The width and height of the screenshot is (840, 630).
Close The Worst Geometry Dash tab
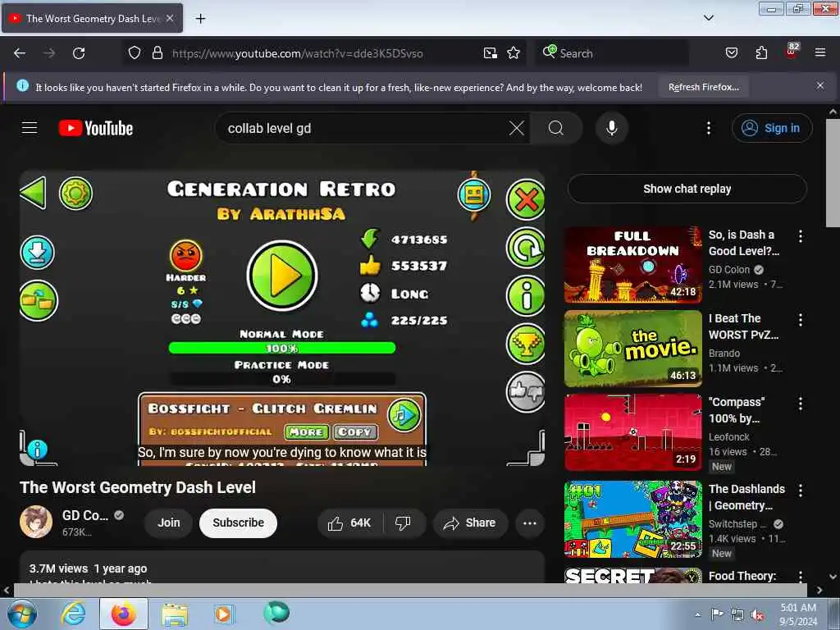[x=170, y=18]
